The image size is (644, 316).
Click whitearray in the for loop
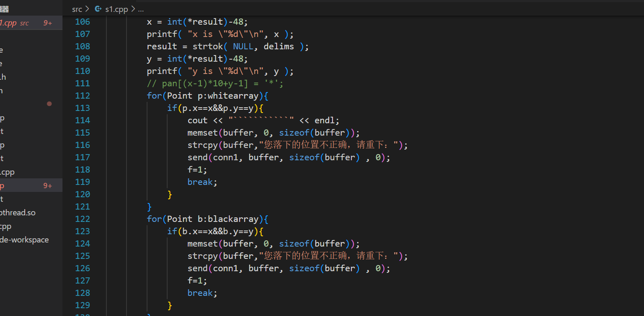click(233, 95)
